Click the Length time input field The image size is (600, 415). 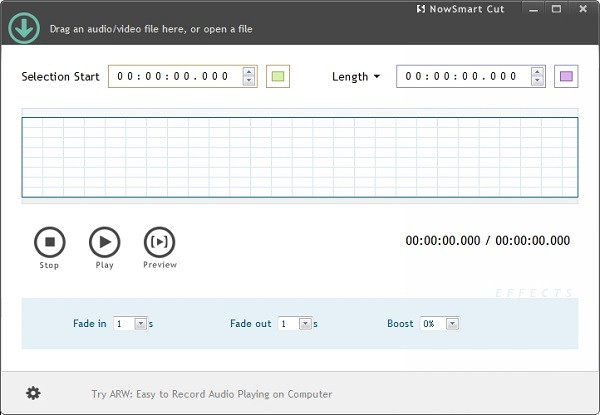pos(462,77)
